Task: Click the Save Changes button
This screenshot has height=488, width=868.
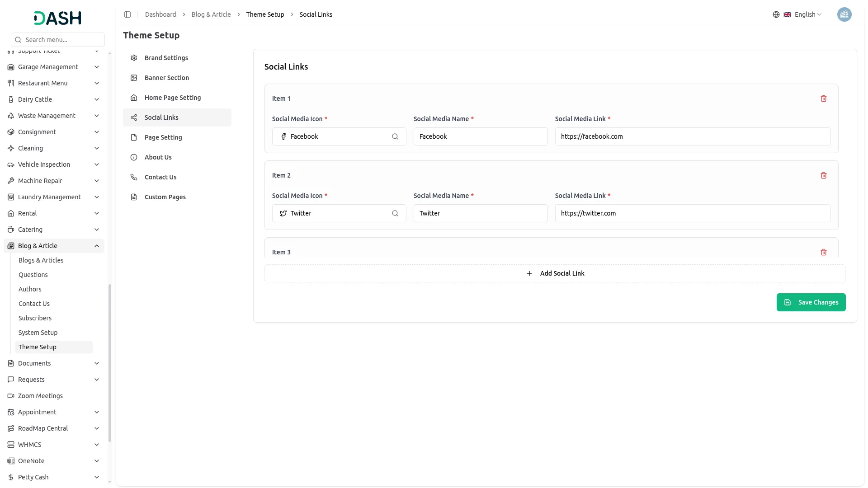Action: [x=811, y=302]
